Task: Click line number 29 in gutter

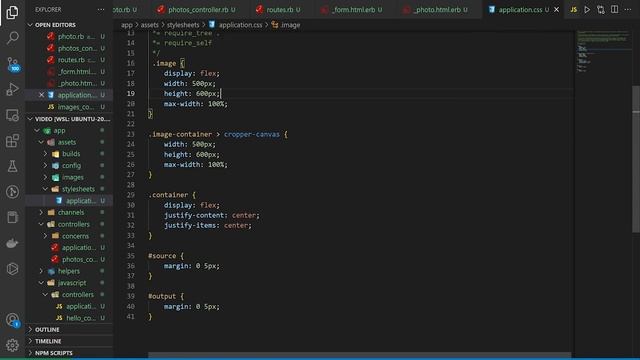Action: point(131,195)
